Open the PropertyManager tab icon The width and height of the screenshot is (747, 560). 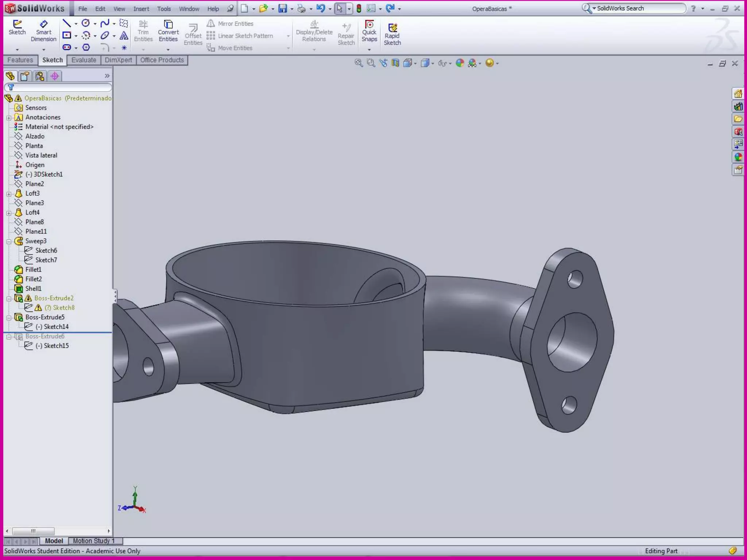[25, 76]
